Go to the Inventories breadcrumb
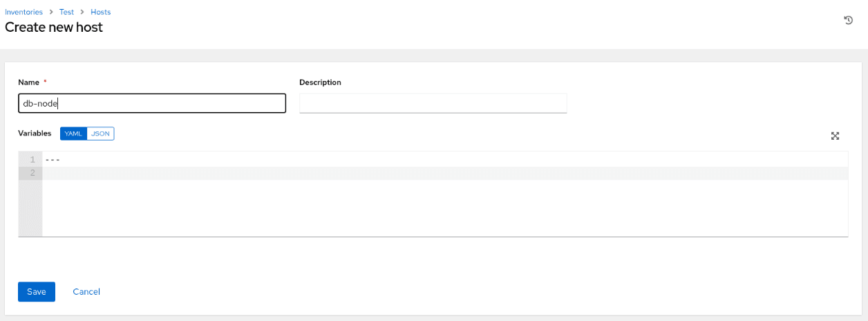 click(23, 12)
